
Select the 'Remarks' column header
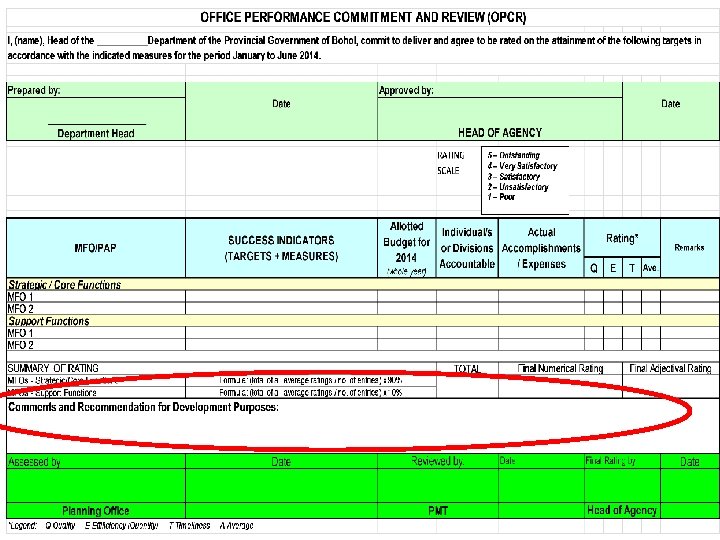(690, 248)
